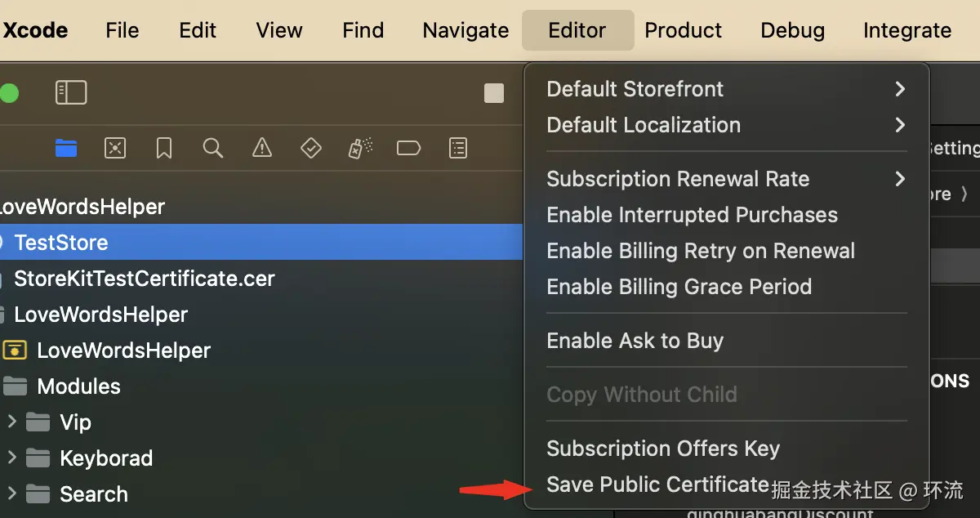Expand the Search folder chevron
980x518 pixels.
tap(11, 493)
